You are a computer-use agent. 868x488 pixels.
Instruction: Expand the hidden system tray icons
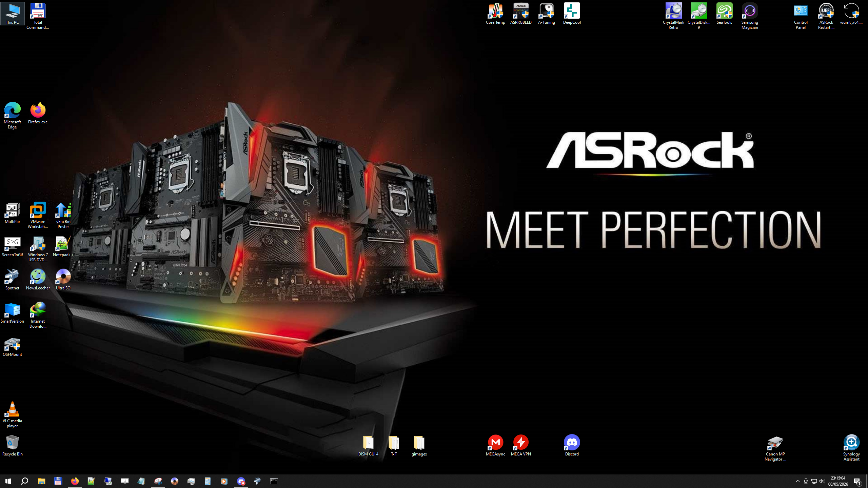point(798,481)
